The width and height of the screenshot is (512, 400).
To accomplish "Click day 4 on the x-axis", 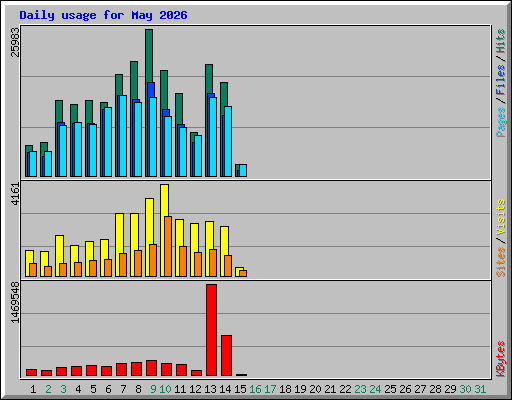I will [x=78, y=389].
